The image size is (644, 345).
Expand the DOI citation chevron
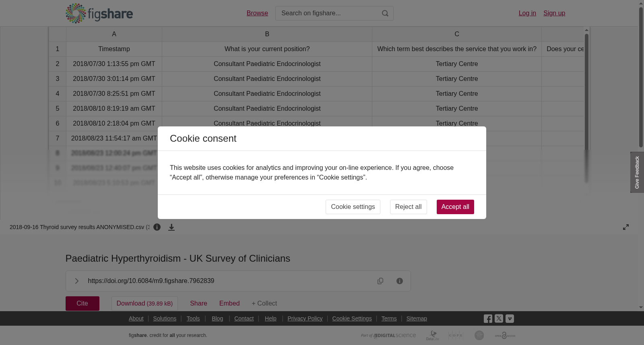pos(76,281)
